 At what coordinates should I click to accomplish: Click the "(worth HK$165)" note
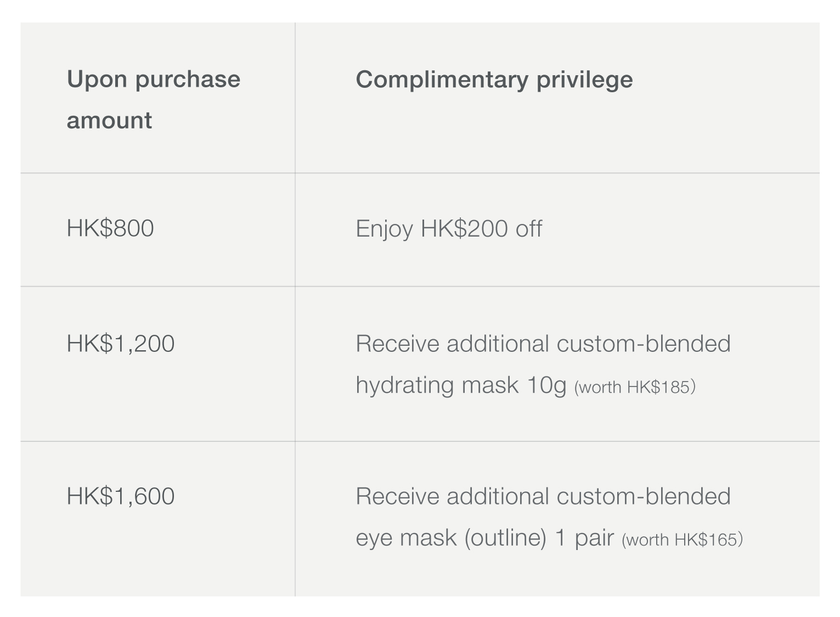click(x=682, y=540)
